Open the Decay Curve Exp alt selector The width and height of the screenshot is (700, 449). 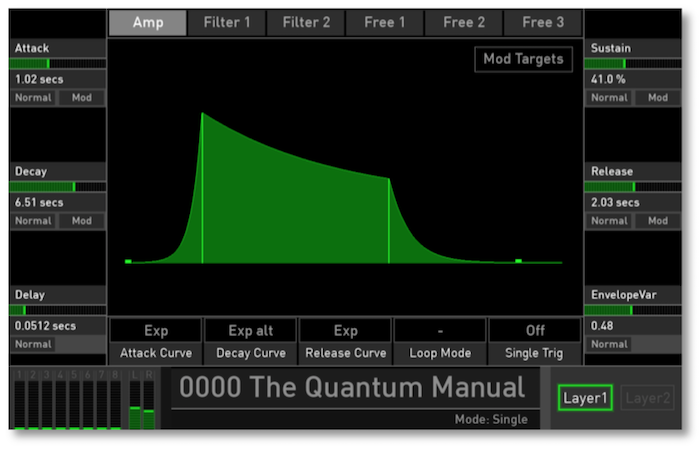click(x=250, y=331)
